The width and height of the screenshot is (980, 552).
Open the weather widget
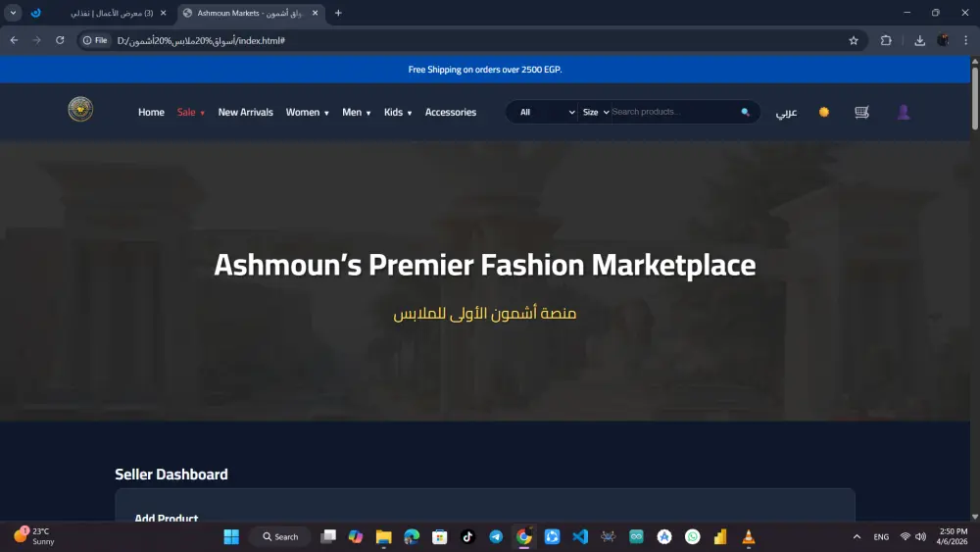tap(35, 536)
